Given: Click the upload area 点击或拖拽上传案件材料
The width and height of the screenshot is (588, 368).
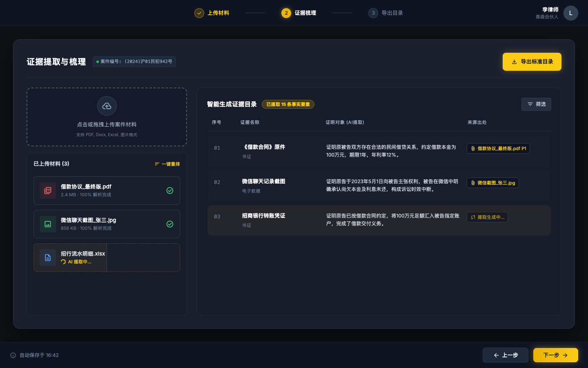Looking at the screenshot, I should click(107, 117).
